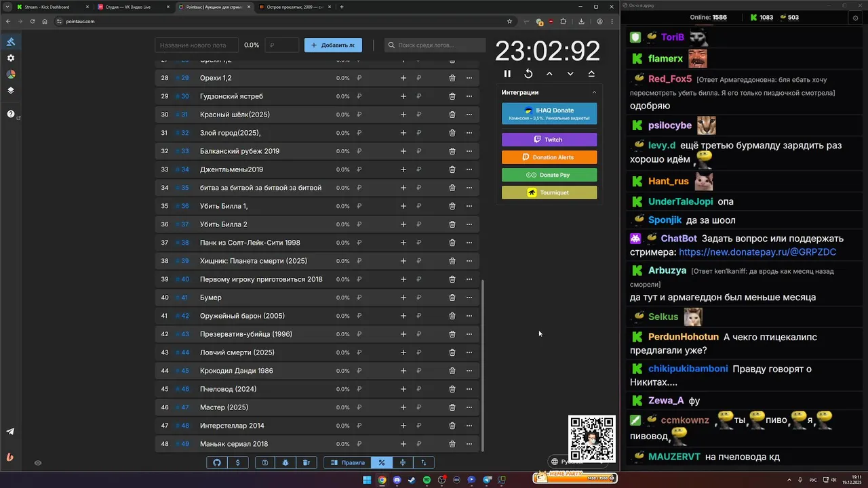
Task: Open donatepay link in chat window
Action: tap(757, 252)
